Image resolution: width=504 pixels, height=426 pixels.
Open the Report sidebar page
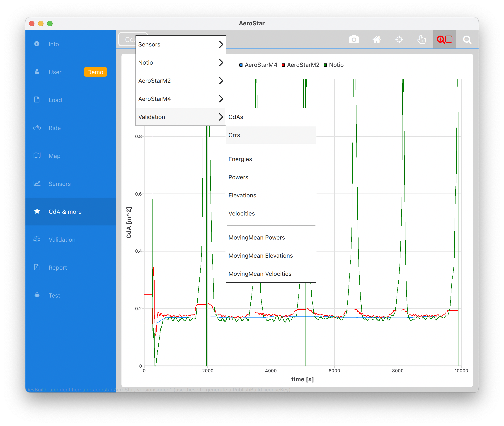click(x=58, y=267)
